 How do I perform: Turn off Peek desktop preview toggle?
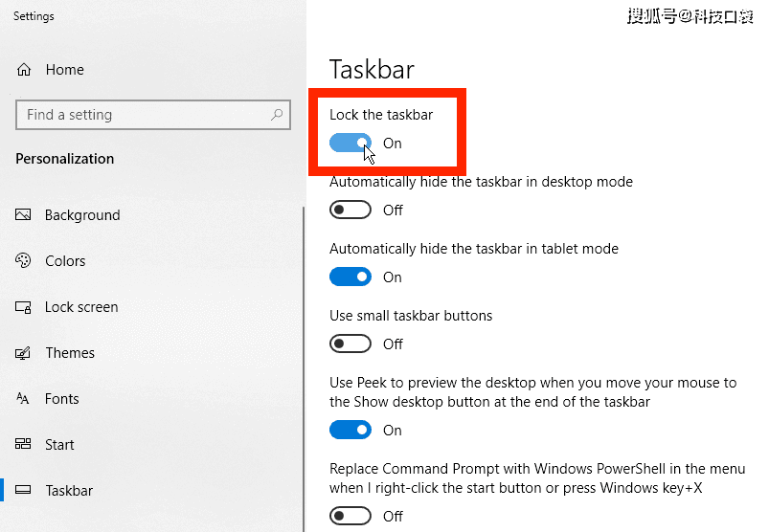351,431
